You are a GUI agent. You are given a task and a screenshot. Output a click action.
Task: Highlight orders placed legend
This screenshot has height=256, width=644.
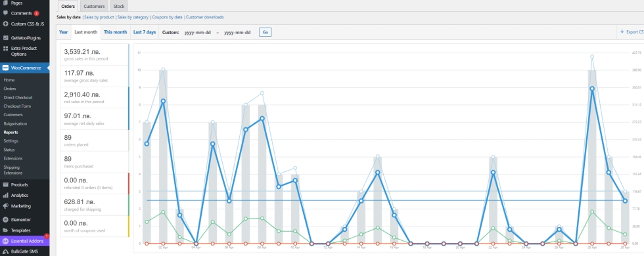[95, 140]
